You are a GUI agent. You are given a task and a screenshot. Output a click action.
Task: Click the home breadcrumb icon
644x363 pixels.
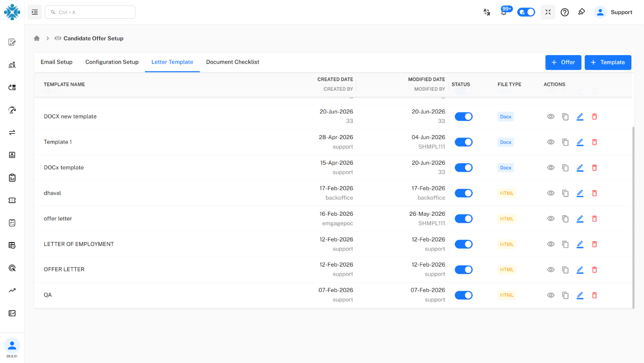(37, 38)
